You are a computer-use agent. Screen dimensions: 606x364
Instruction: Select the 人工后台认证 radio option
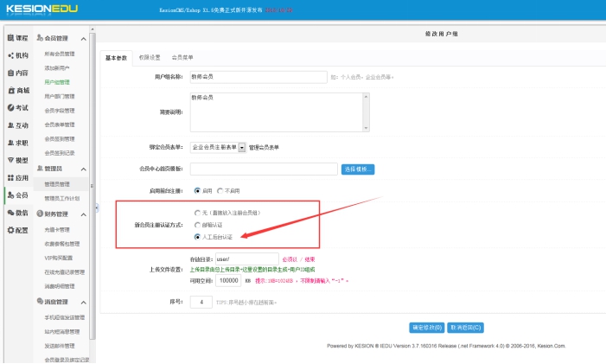198,235
